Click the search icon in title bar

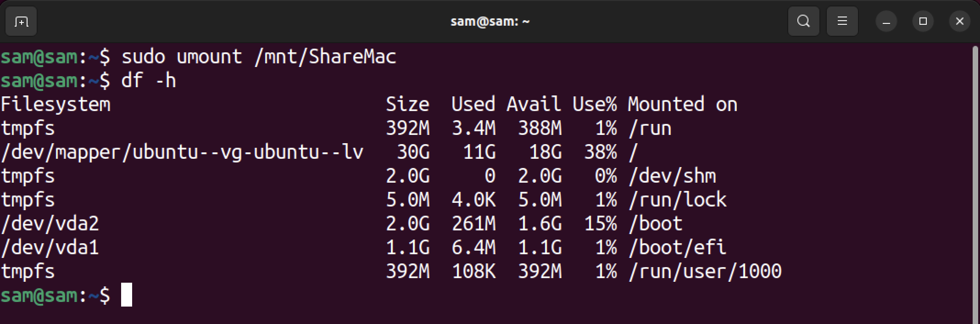(803, 21)
